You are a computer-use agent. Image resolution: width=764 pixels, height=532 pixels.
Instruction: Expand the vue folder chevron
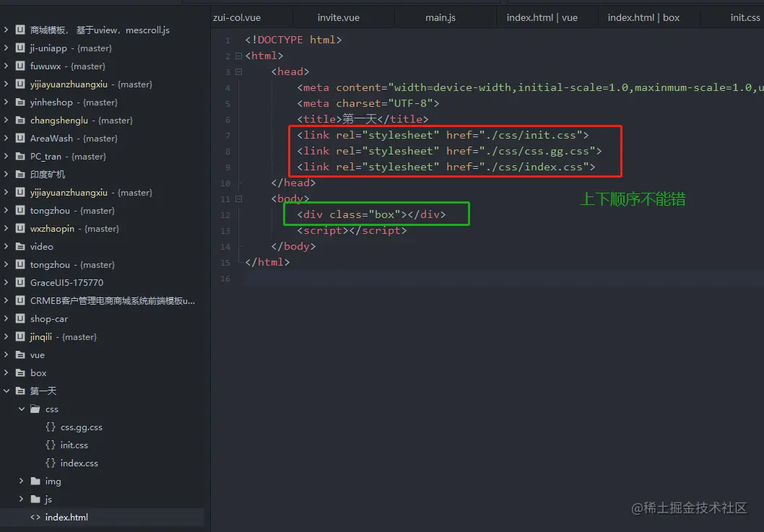point(6,354)
